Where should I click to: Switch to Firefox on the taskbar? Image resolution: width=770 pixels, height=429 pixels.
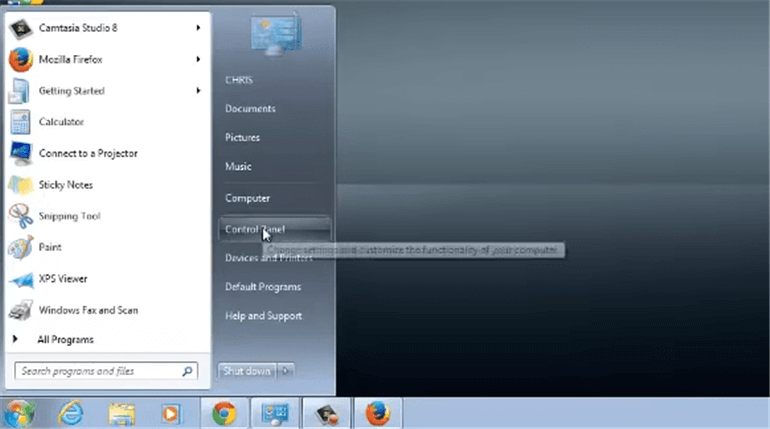tap(378, 414)
